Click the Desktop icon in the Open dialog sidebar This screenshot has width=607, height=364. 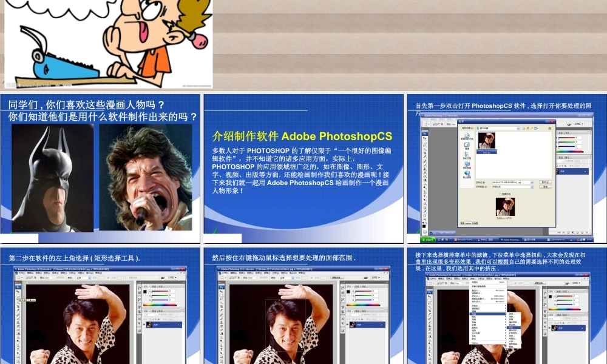tap(467, 145)
